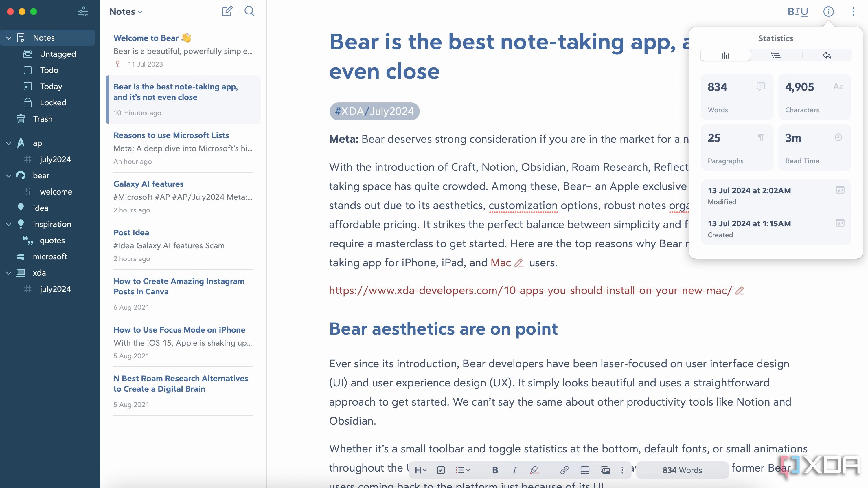This screenshot has width=868, height=488.
Task: Create a new note
Action: click(x=227, y=11)
